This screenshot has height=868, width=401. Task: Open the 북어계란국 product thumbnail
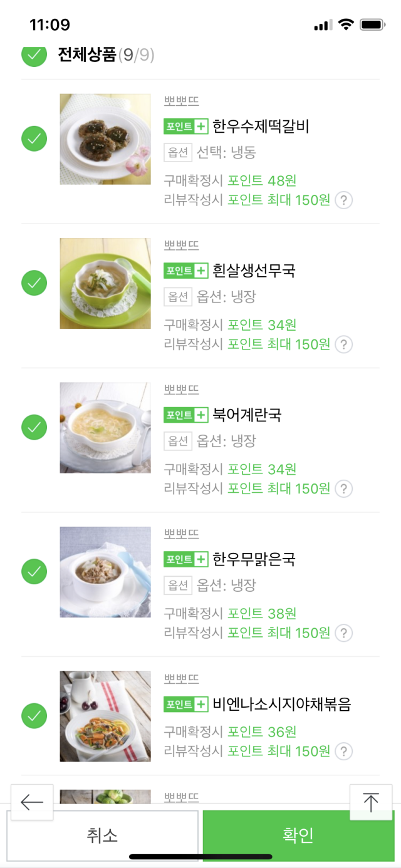pos(105,428)
